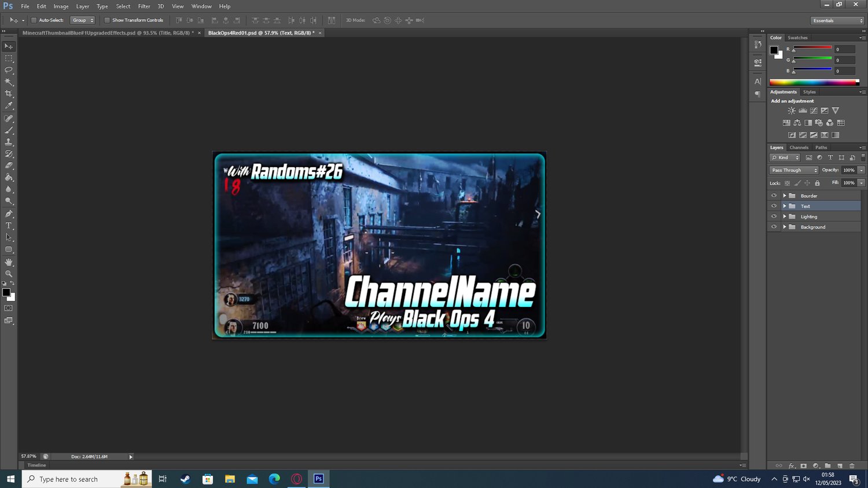Switch to the MinecraftThumbnailBlue document tab

pos(108,33)
